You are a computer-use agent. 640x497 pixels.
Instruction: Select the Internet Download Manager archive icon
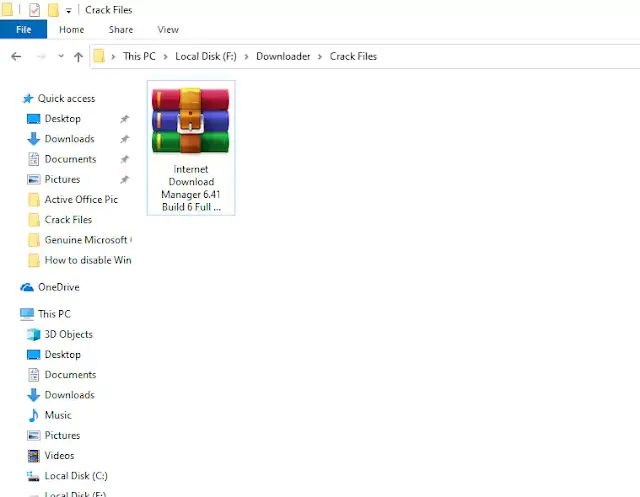190,121
